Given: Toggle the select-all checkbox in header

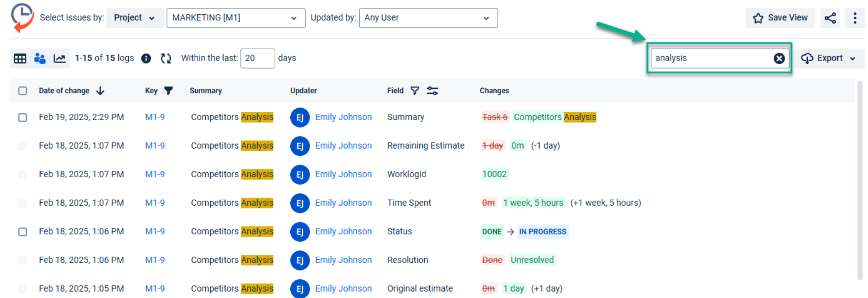Looking at the screenshot, I should pos(22,91).
